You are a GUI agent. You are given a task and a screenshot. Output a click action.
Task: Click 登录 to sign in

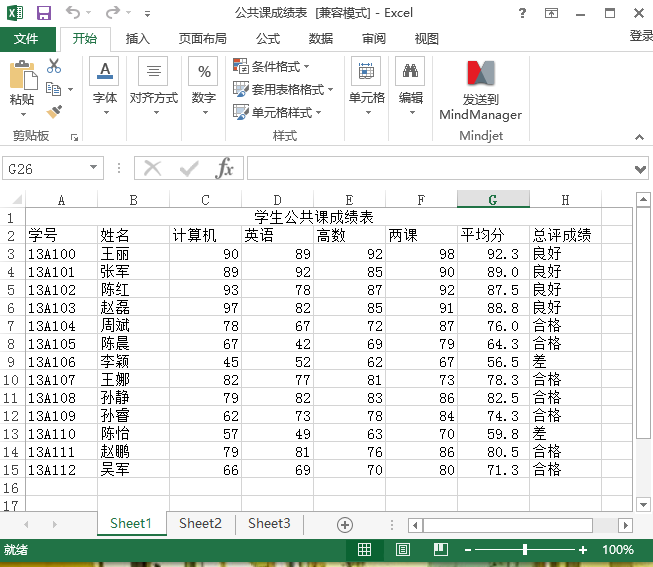click(x=641, y=36)
